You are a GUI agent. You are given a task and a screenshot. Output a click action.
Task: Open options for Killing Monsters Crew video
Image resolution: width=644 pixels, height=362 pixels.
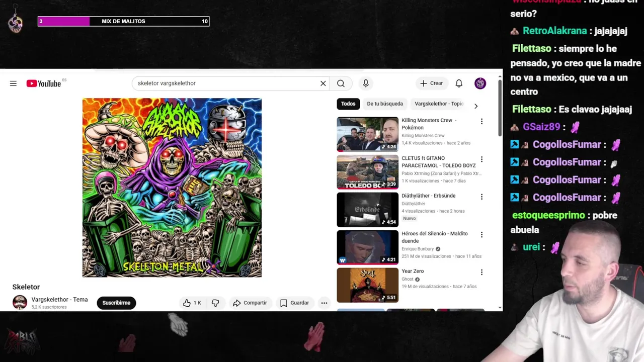481,121
